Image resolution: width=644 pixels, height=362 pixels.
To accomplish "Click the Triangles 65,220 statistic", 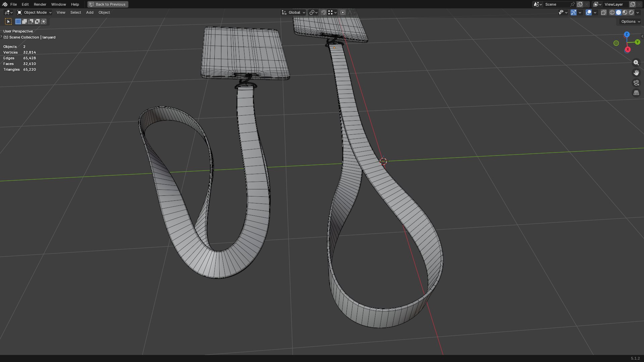I will (19, 69).
